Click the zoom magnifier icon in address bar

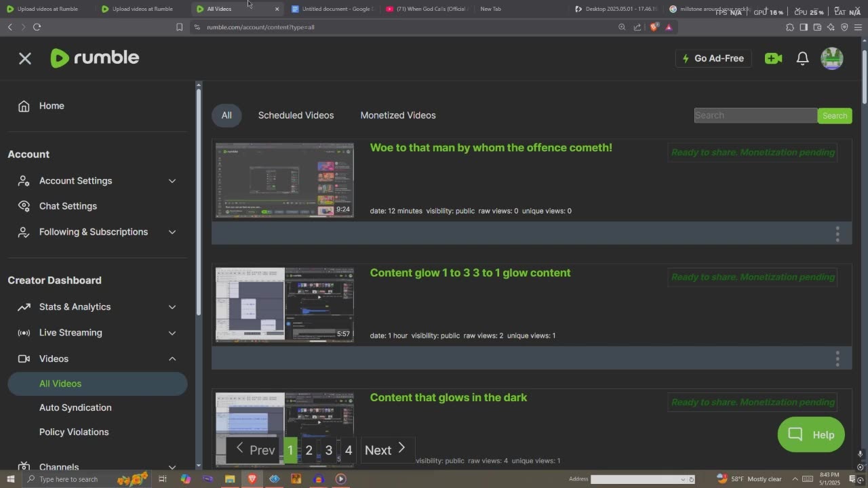(x=622, y=27)
